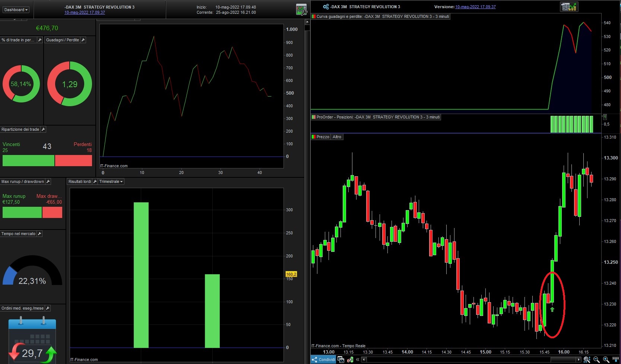Open dashboard configuration icon with wrench
The width and height of the screenshot is (621, 364).
pos(301,9)
